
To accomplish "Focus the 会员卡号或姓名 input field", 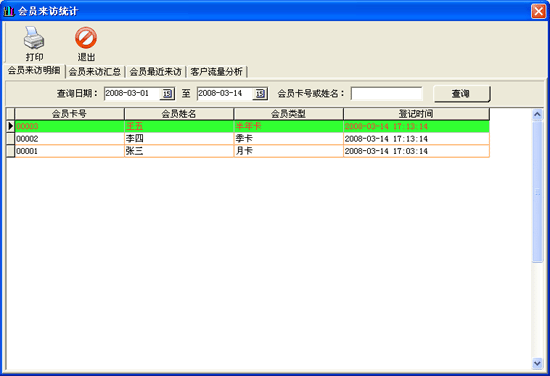I will click(386, 94).
